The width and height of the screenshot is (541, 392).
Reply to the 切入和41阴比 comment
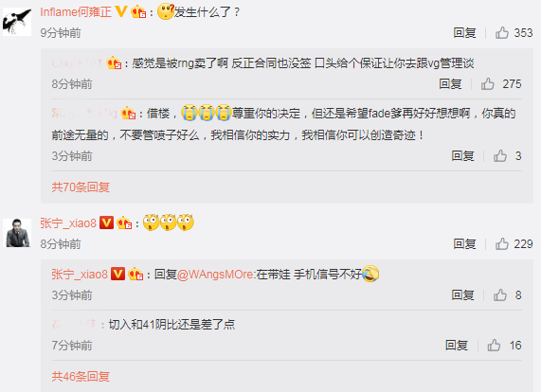point(457,345)
